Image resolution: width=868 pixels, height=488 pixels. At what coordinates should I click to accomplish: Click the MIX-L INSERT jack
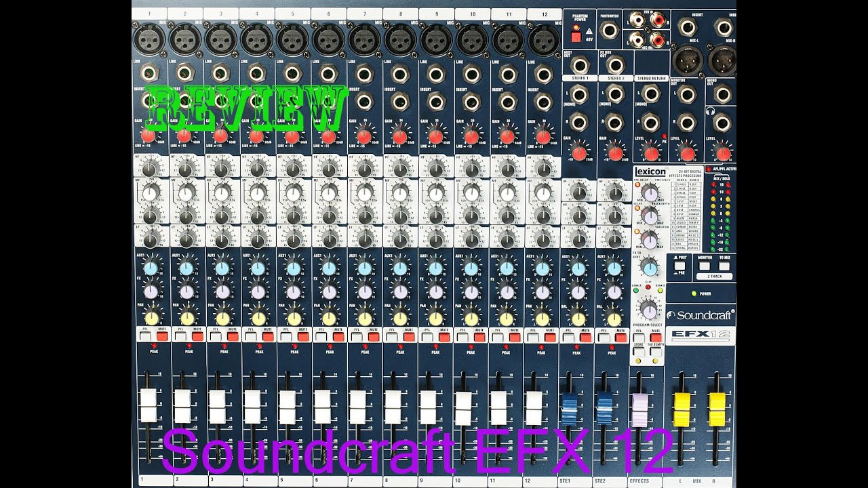pos(686,28)
